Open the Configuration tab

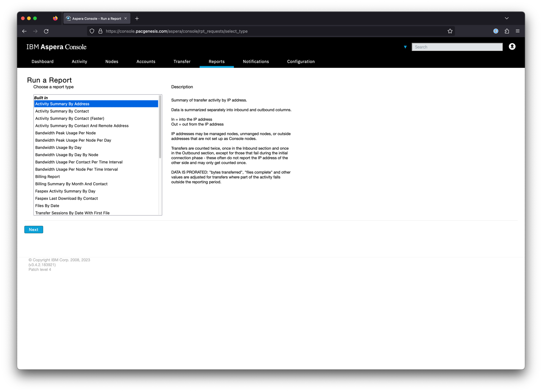pos(301,61)
